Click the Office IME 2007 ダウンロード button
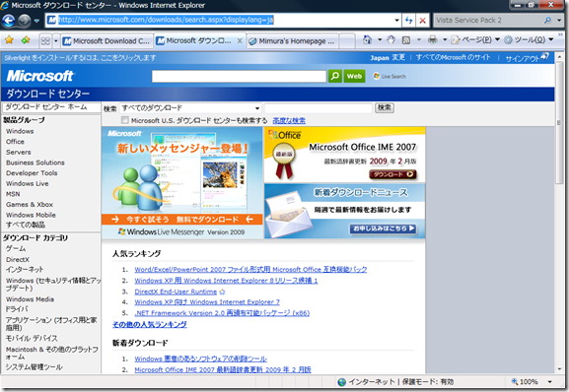This screenshot has height=392, width=569. click(x=393, y=174)
